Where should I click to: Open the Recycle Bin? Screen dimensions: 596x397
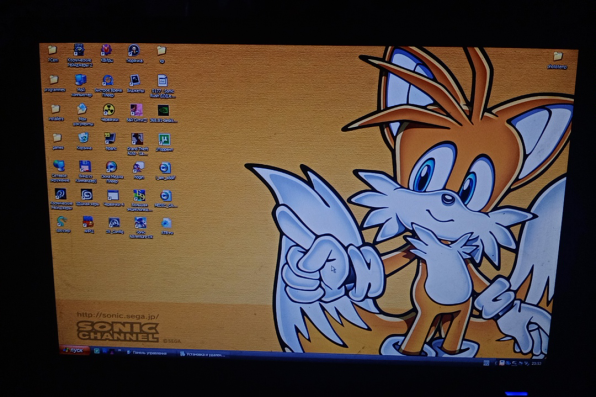click(84, 141)
